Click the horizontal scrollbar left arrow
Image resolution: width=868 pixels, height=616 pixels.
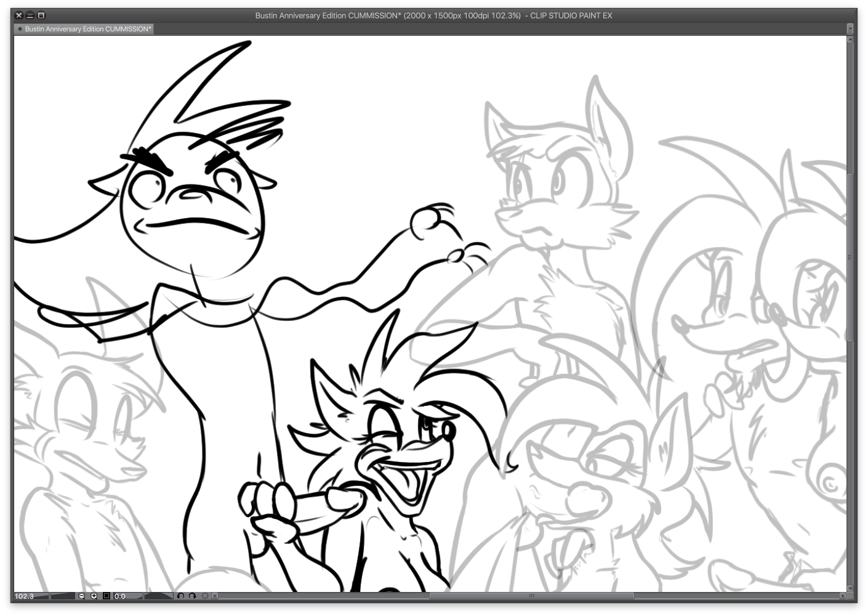coord(215,596)
